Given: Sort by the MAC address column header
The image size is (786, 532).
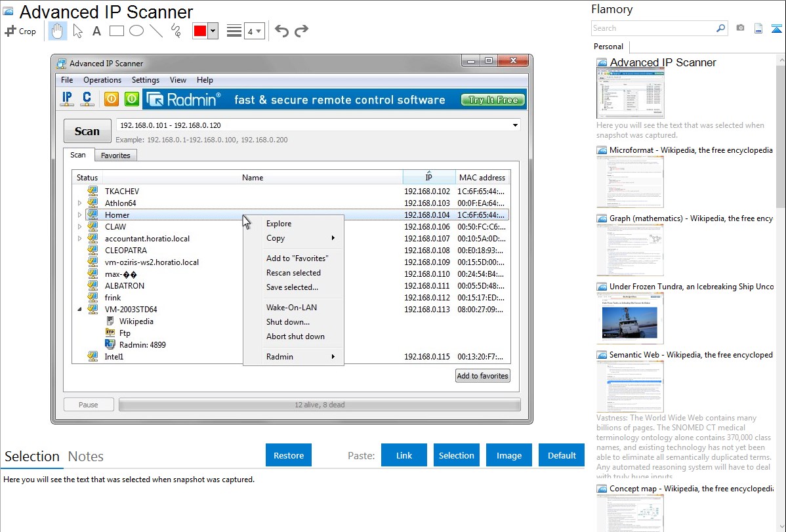Looking at the screenshot, I should [482, 178].
